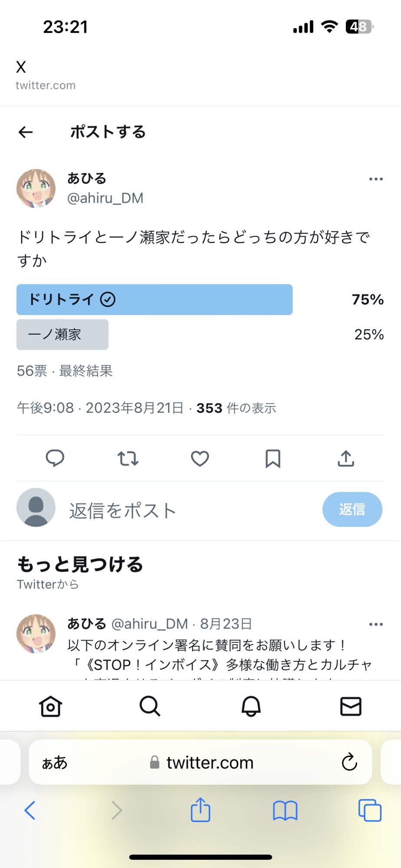This screenshot has height=868, width=401.
Task: Open the notifications bell tab
Action: coord(251,706)
